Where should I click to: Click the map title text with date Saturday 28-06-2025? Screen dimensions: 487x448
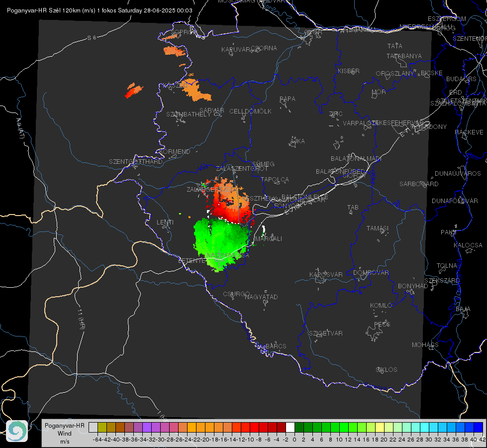99,10
